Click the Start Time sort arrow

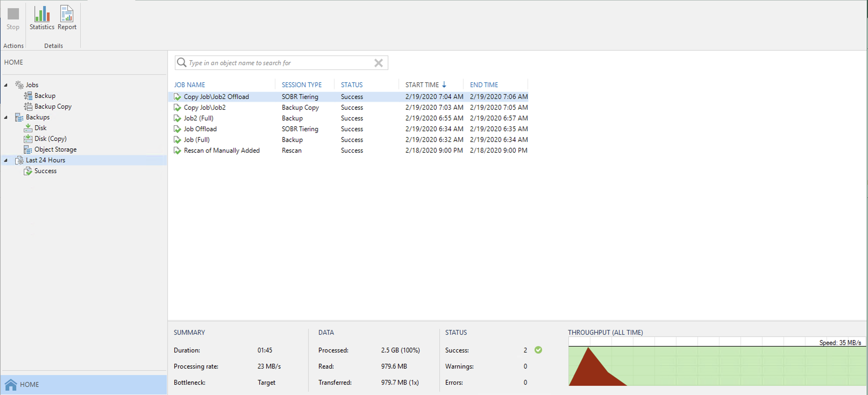click(x=444, y=85)
